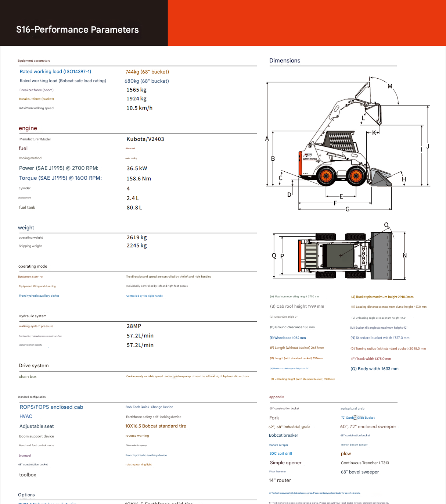Select the "trumpet" configuration item
This screenshot has height=504, width=446.
(25, 455)
